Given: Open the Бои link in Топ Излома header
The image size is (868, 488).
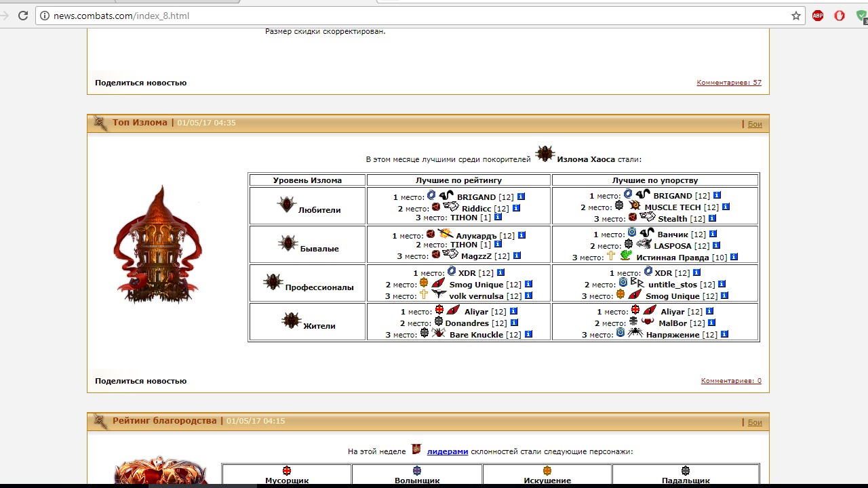Looking at the screenshot, I should [755, 124].
